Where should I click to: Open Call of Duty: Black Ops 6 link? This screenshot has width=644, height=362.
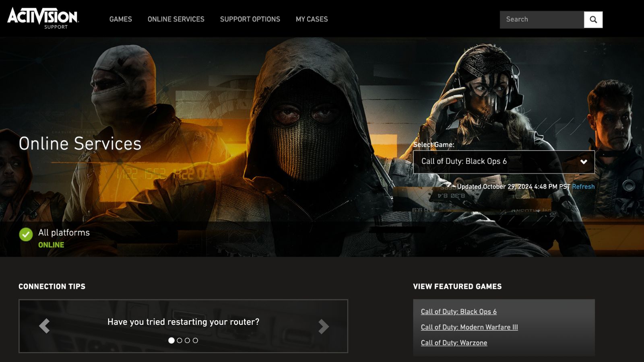tap(458, 312)
